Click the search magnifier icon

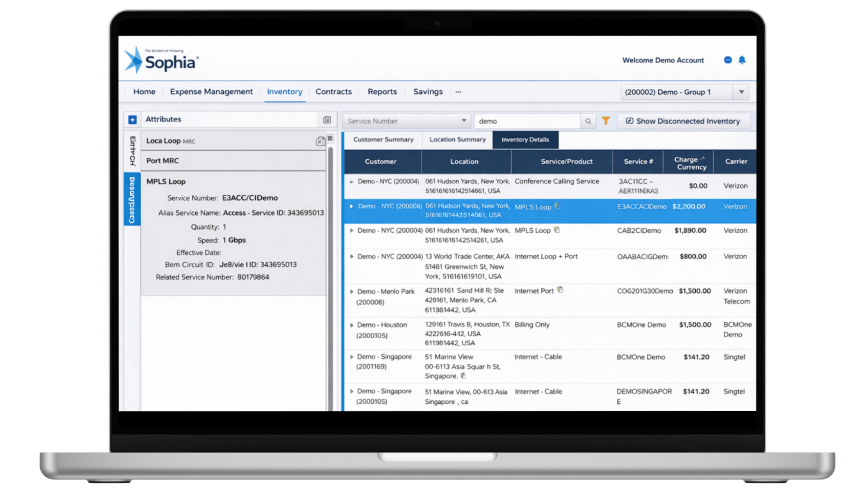[x=588, y=121]
